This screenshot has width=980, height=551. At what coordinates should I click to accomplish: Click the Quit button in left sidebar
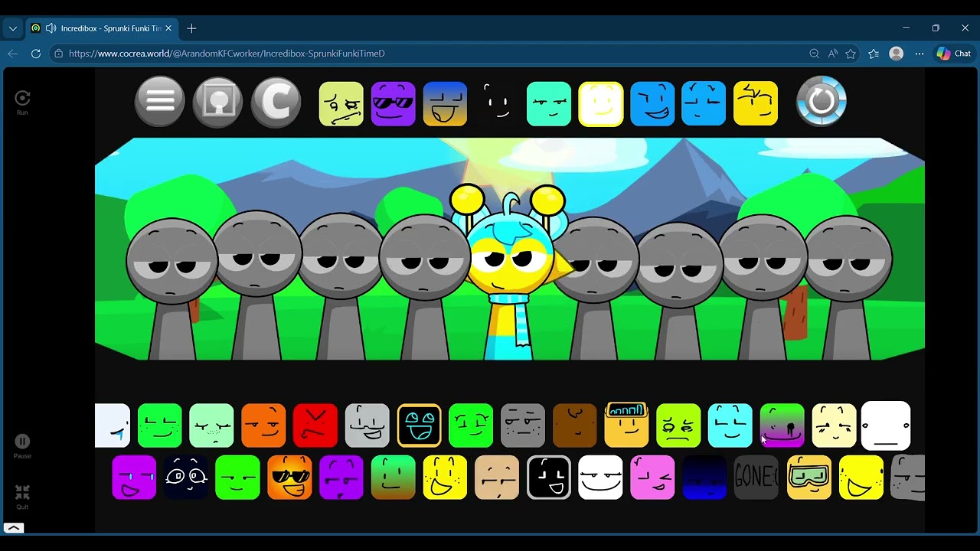pyautogui.click(x=22, y=497)
